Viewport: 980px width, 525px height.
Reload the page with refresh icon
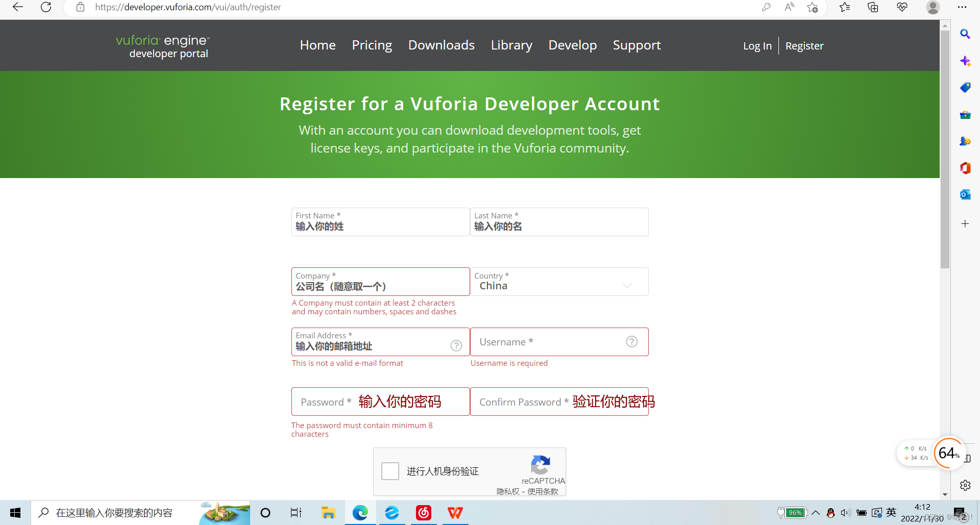[x=46, y=7]
